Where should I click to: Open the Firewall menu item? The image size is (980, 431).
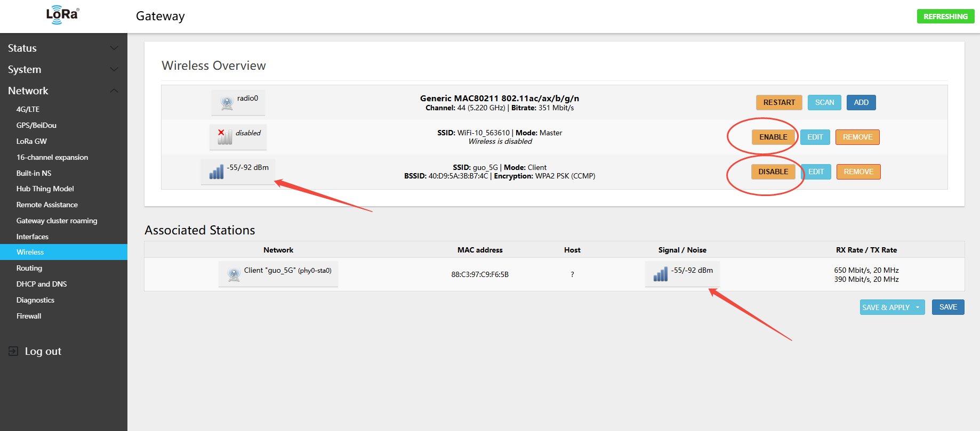click(29, 316)
